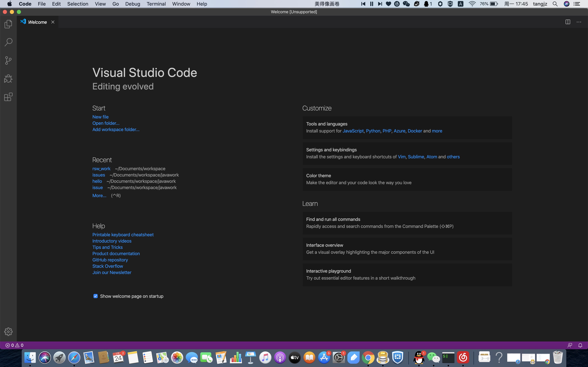Expand More recent folders list
The image size is (588, 367).
tap(99, 196)
